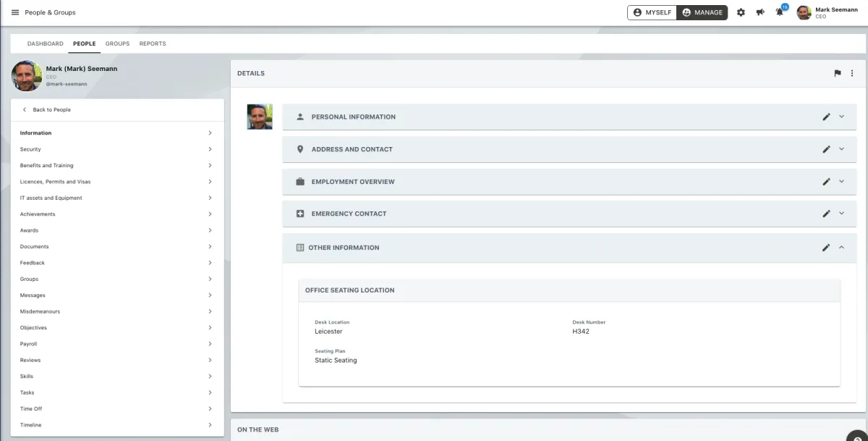Click the flag icon in Details header
The height and width of the screenshot is (441, 868).
(838, 73)
